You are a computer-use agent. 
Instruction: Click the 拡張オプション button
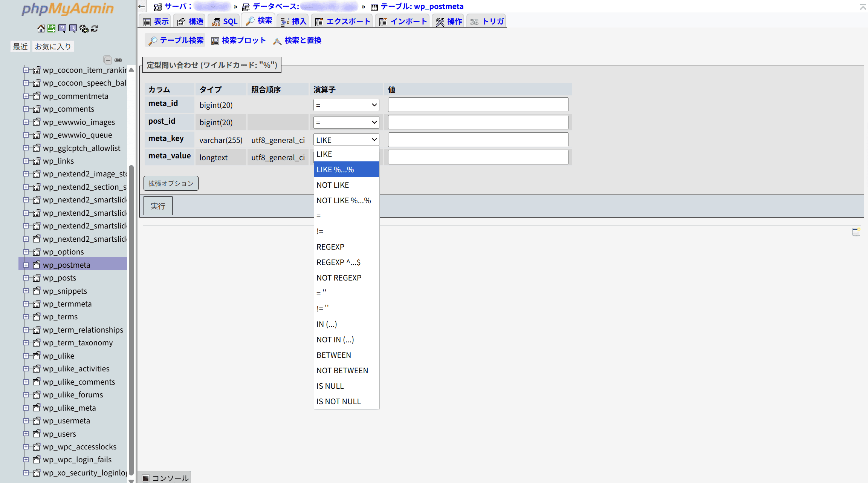[171, 183]
